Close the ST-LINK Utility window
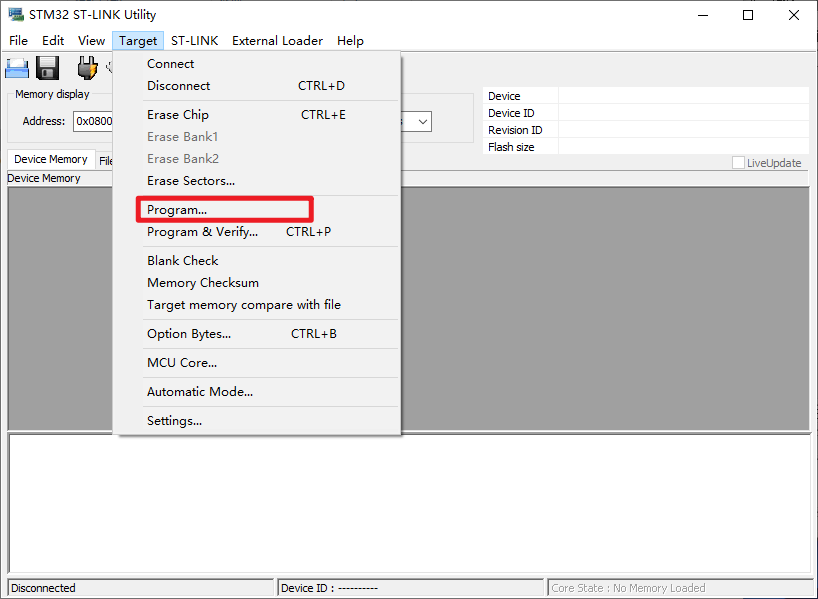The image size is (818, 599). point(793,15)
